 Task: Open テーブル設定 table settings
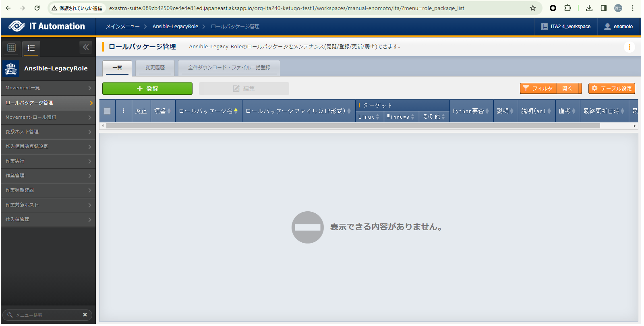point(611,89)
